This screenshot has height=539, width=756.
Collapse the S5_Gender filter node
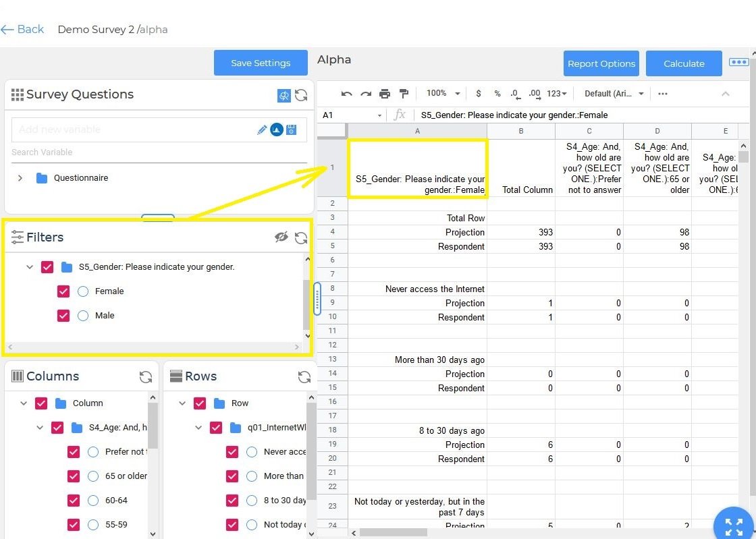click(x=30, y=267)
